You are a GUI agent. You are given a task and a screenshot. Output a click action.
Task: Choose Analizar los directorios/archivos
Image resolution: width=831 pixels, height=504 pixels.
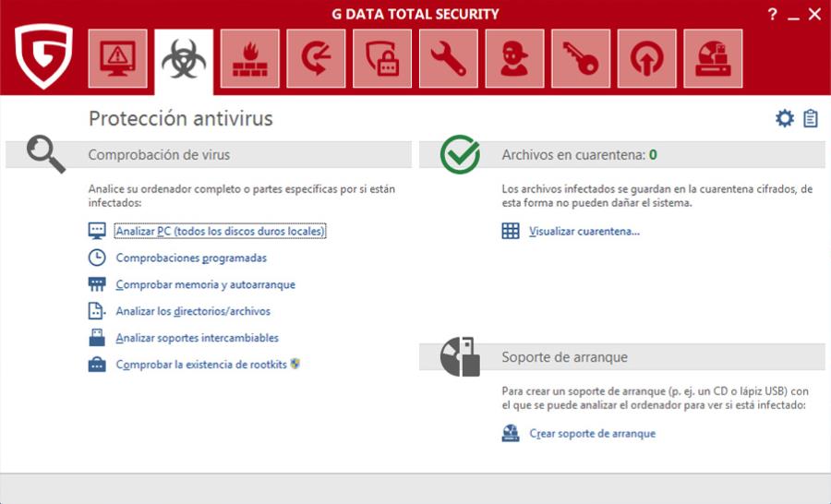193,311
